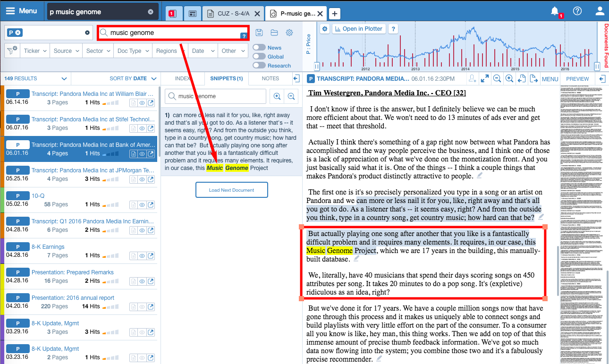This screenshot has width=609, height=364.
Task: Clear the 'p music genome' top search box
Action: point(151,12)
